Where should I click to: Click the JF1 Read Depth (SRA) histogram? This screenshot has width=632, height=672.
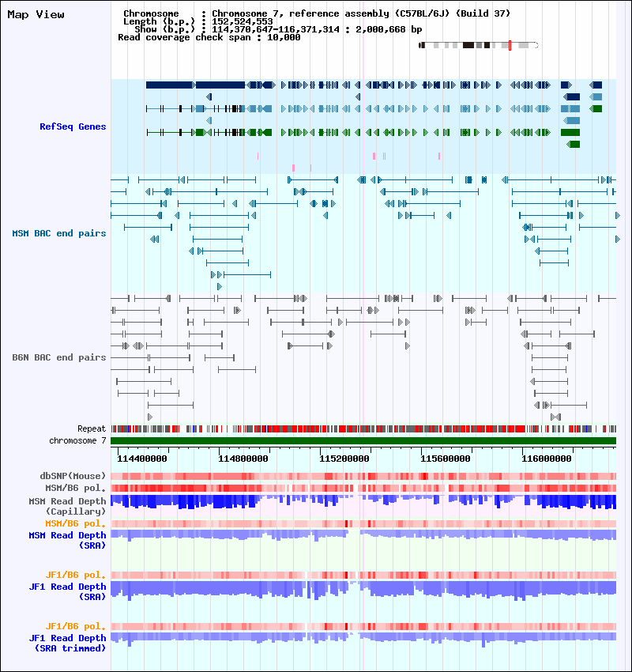coord(363,590)
